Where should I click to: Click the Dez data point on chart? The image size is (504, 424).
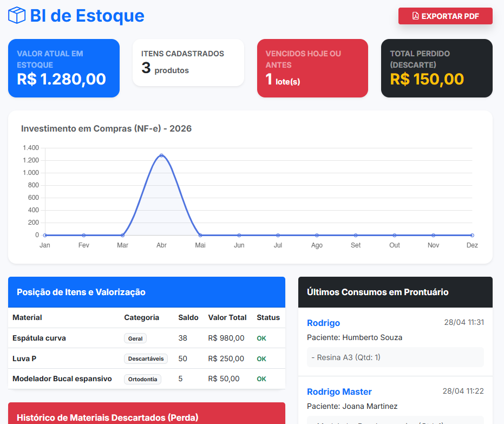tap(472, 236)
